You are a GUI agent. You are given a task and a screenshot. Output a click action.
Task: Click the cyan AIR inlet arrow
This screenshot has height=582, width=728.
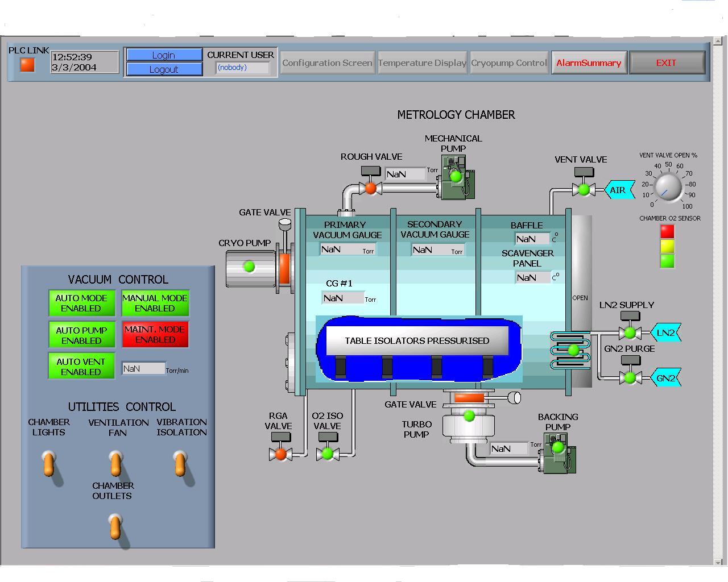[619, 190]
